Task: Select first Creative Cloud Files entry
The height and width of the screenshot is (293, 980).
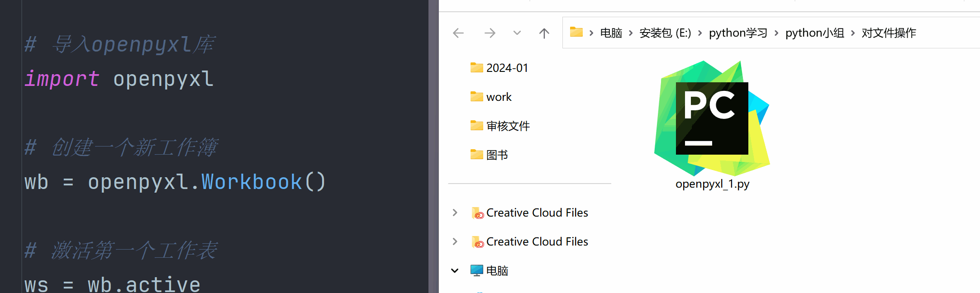Action: coord(537,213)
